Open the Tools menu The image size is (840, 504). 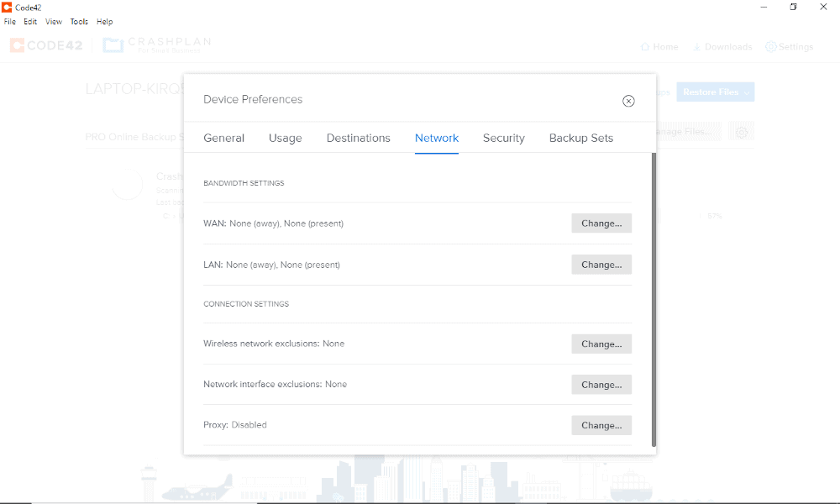(x=79, y=22)
